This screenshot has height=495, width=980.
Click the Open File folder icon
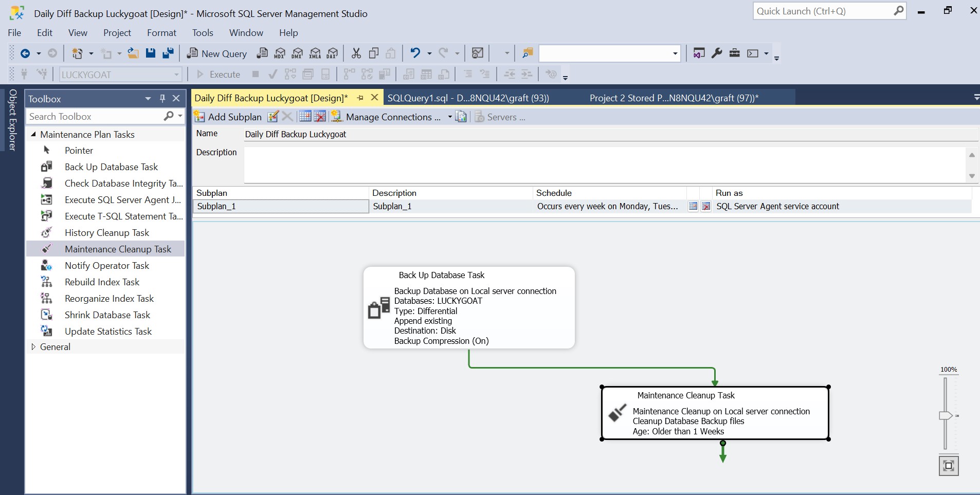point(133,53)
